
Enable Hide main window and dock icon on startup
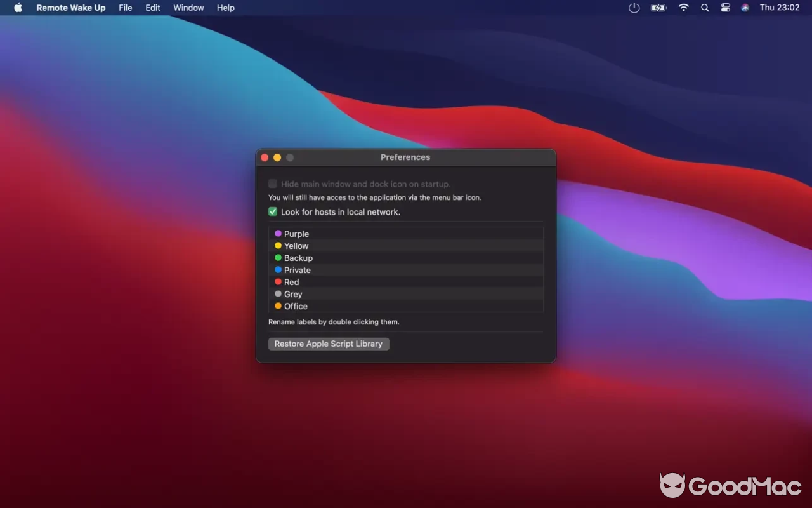(x=272, y=183)
